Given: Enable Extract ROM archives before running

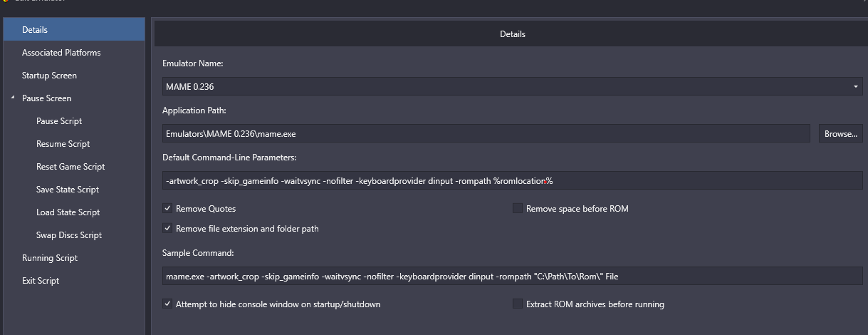Looking at the screenshot, I should [518, 304].
